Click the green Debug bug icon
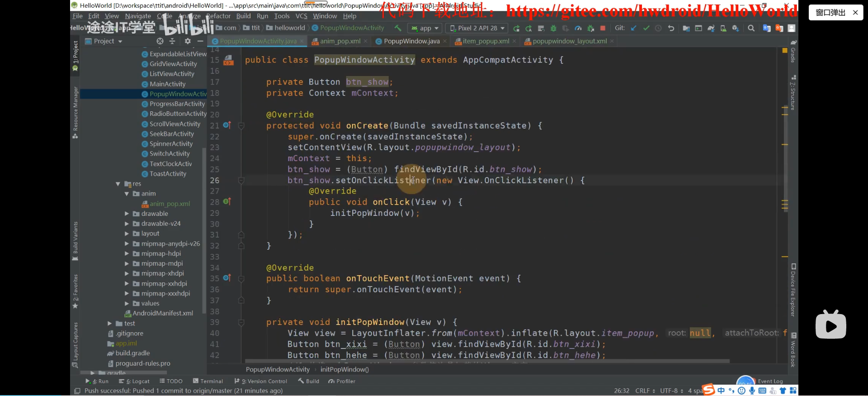 [x=553, y=28]
